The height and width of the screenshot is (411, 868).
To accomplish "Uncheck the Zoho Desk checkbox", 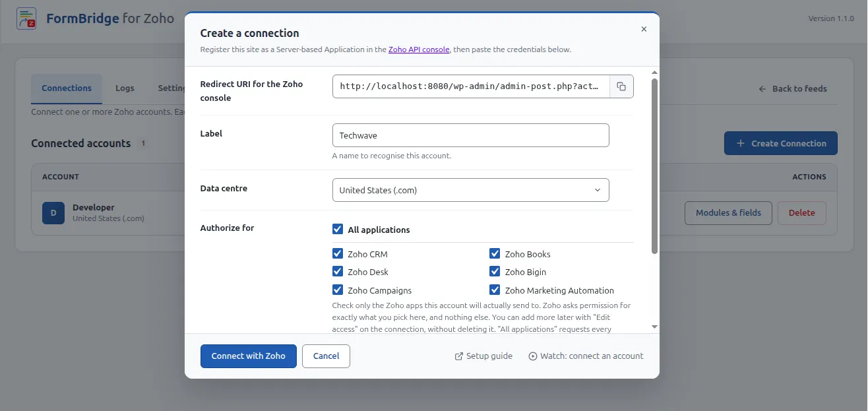I will click(338, 271).
